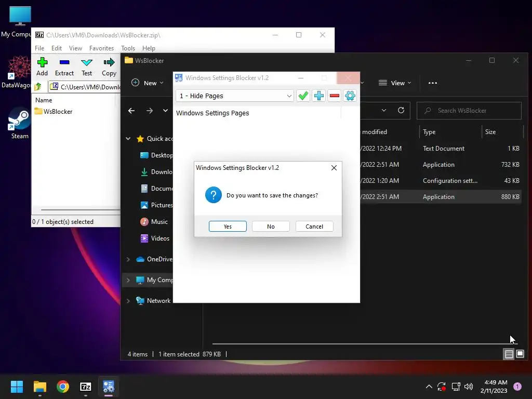Click the Explorer back arrow
Screen dimensions: 532x399
[131, 111]
